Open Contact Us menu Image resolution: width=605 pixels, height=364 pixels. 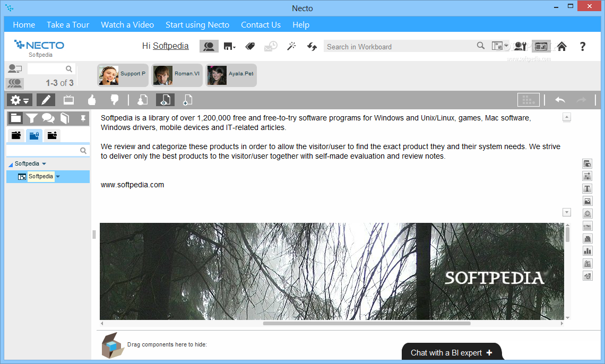pyautogui.click(x=261, y=25)
